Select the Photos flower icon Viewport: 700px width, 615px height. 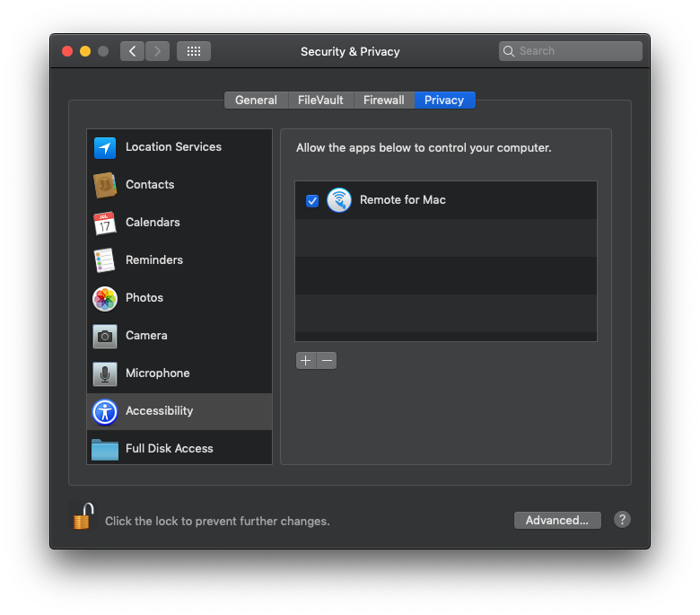click(x=105, y=298)
